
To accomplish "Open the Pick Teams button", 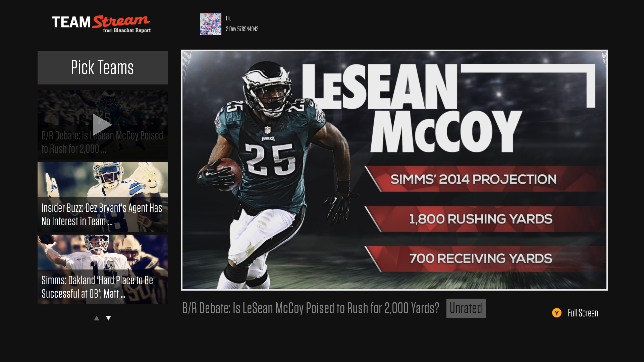I will point(102,67).
